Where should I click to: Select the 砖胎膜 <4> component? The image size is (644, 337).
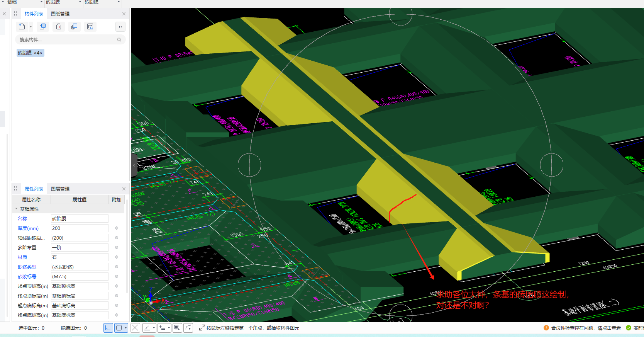tap(30, 53)
